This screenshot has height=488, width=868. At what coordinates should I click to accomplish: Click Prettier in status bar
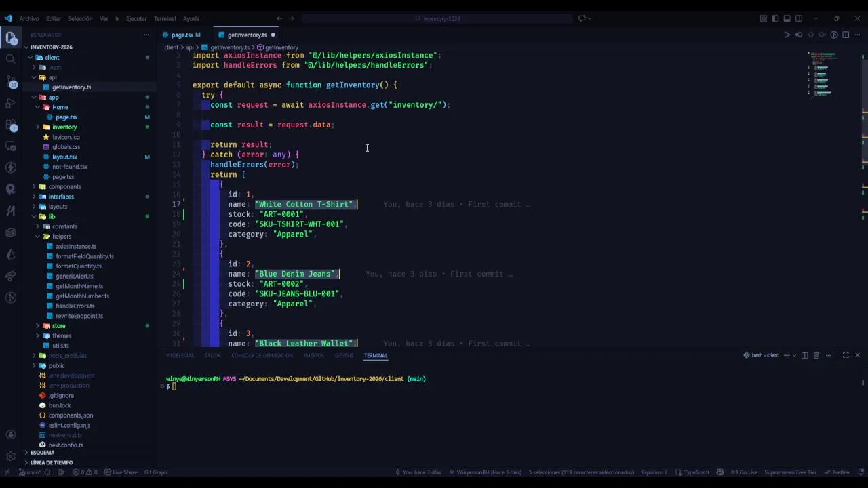[837, 472]
